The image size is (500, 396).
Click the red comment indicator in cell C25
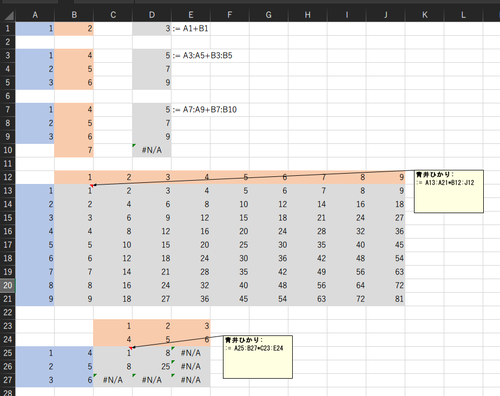[x=131, y=348]
